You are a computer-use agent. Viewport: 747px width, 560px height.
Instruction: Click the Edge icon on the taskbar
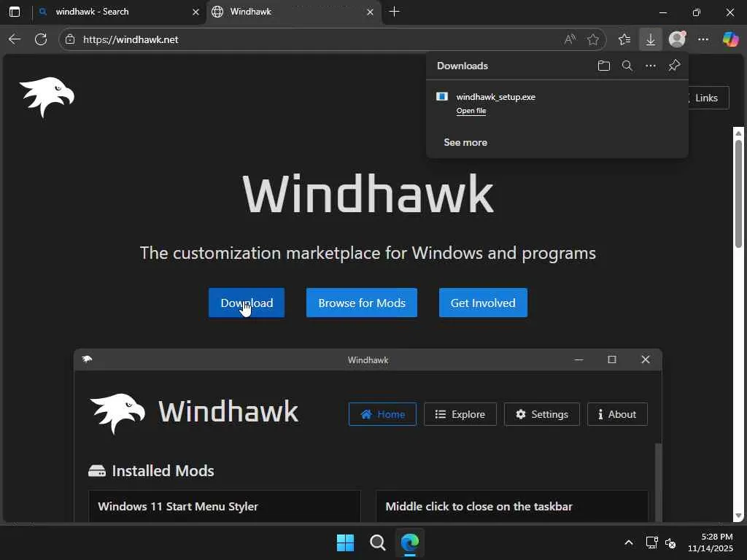tap(410, 542)
